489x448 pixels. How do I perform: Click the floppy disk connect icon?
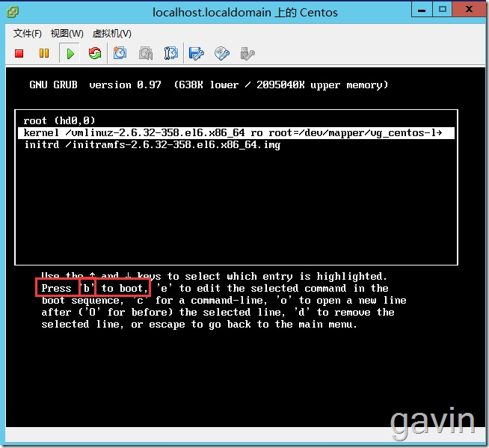click(196, 54)
